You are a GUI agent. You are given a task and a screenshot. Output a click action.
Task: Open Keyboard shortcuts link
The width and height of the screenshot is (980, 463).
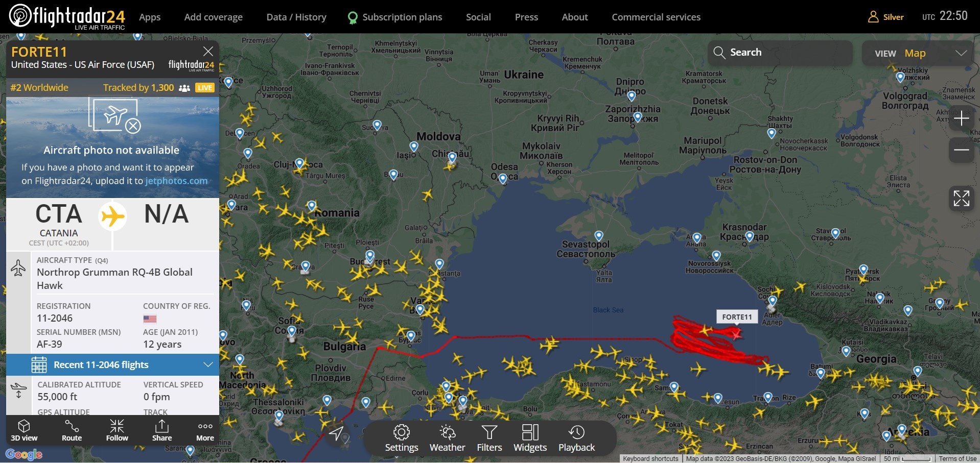[650, 458]
